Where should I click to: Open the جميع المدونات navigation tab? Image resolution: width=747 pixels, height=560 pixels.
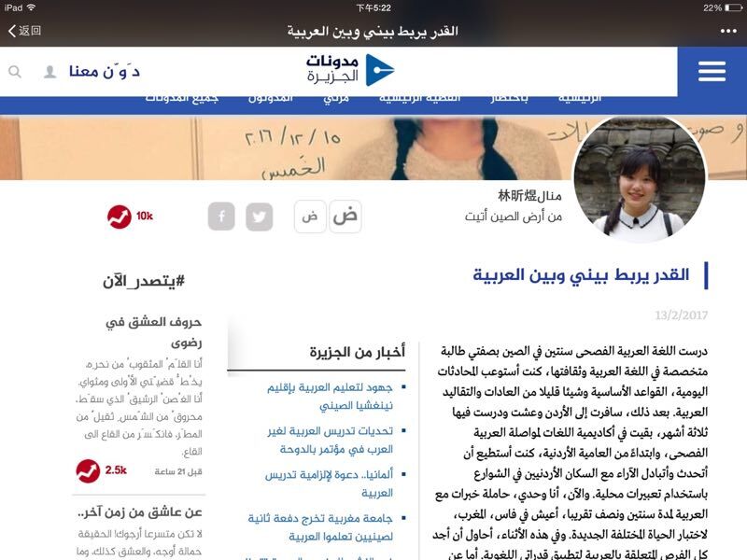(x=181, y=98)
